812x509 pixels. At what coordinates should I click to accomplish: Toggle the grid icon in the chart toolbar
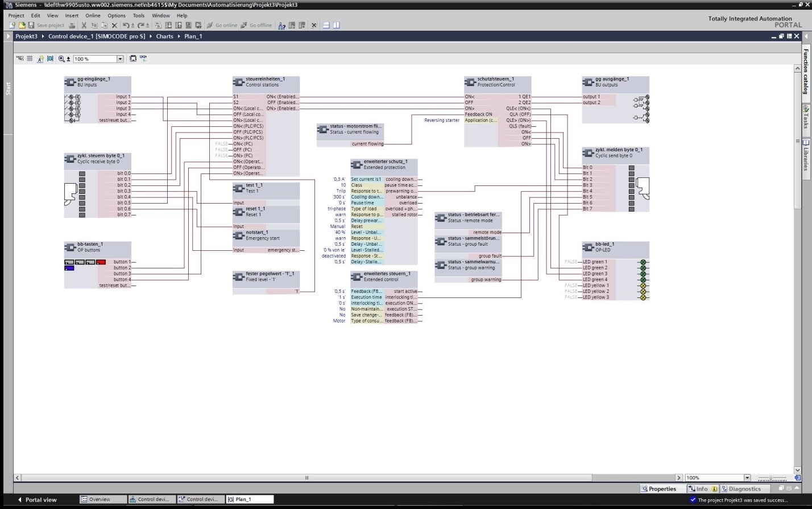click(x=30, y=59)
